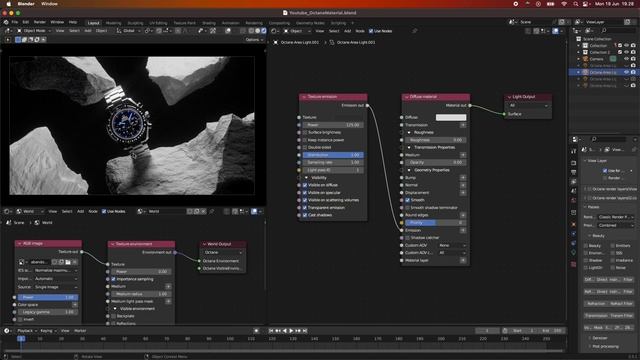
Task: Click the editor type icon of the timeline
Action: pyautogui.click(x=7, y=331)
